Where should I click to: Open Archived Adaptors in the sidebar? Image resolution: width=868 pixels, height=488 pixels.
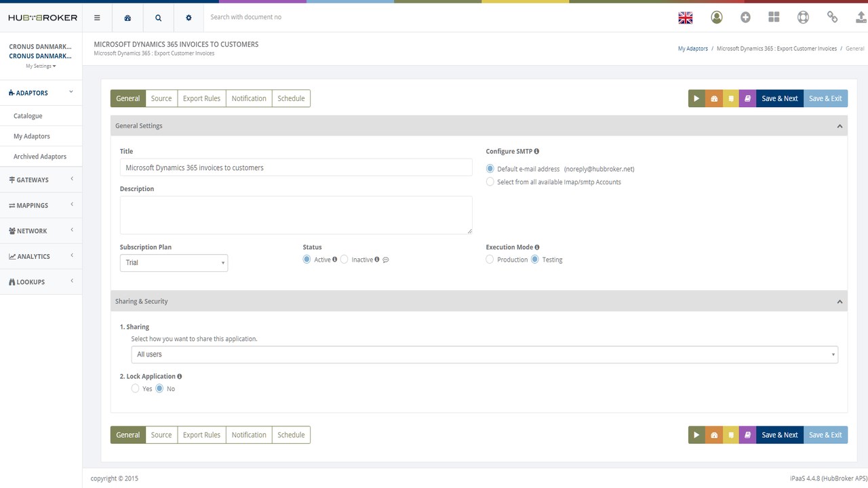[x=40, y=157]
